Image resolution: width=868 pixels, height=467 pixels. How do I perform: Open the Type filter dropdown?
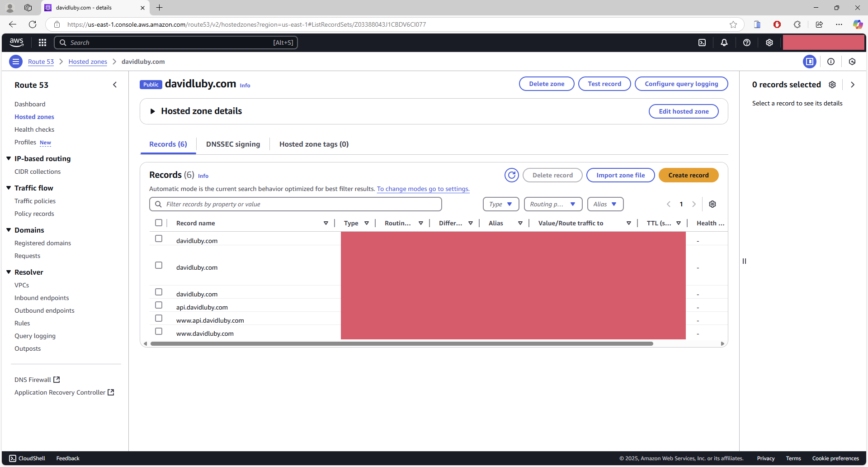500,204
